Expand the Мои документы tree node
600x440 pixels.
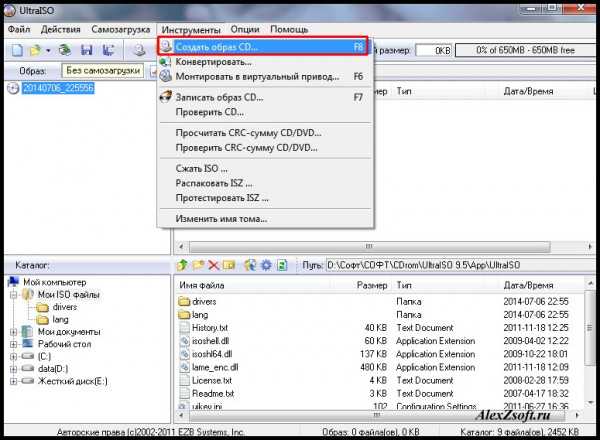coord(13,331)
